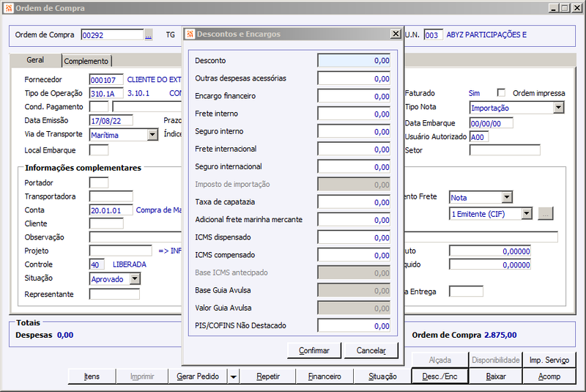Image resolution: width=586 pixels, height=392 pixels.
Task: Click the Cancelar button
Action: pos(371,350)
